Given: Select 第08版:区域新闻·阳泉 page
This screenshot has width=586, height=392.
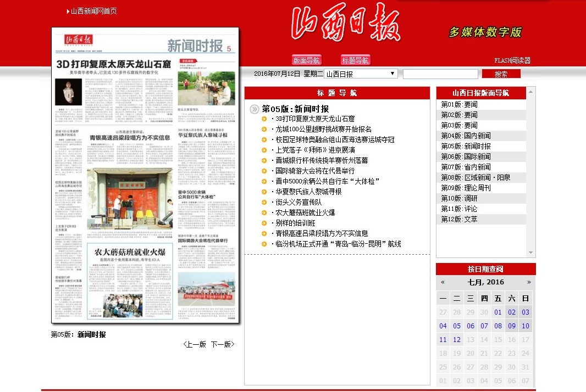Looking at the screenshot, I should pos(476,178).
